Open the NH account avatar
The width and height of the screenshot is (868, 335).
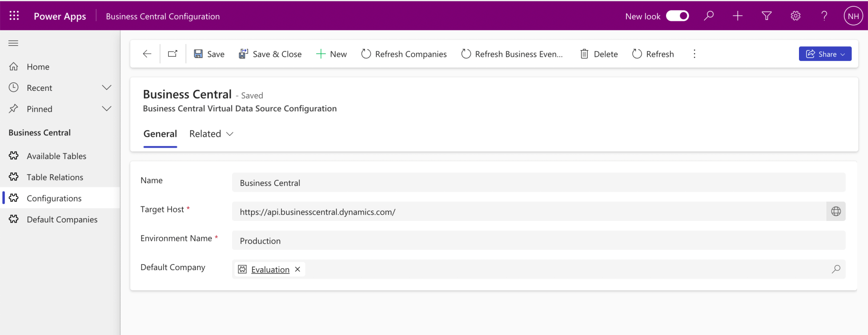coord(853,16)
